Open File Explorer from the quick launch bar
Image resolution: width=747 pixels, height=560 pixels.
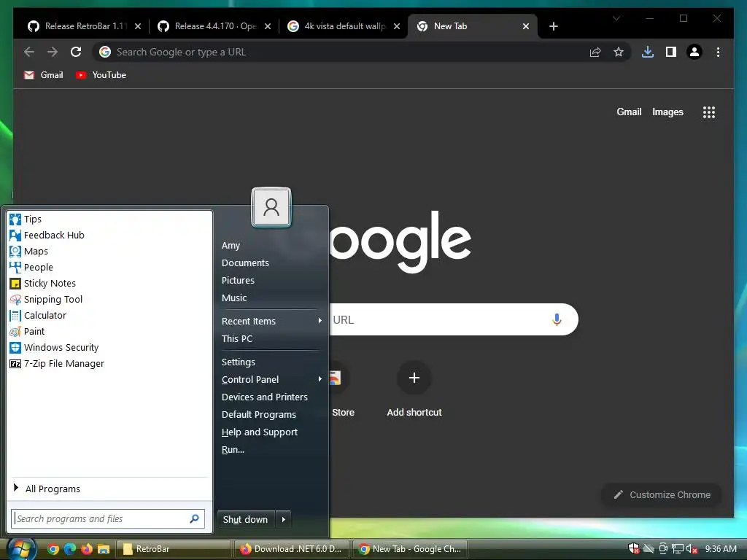coord(104,549)
